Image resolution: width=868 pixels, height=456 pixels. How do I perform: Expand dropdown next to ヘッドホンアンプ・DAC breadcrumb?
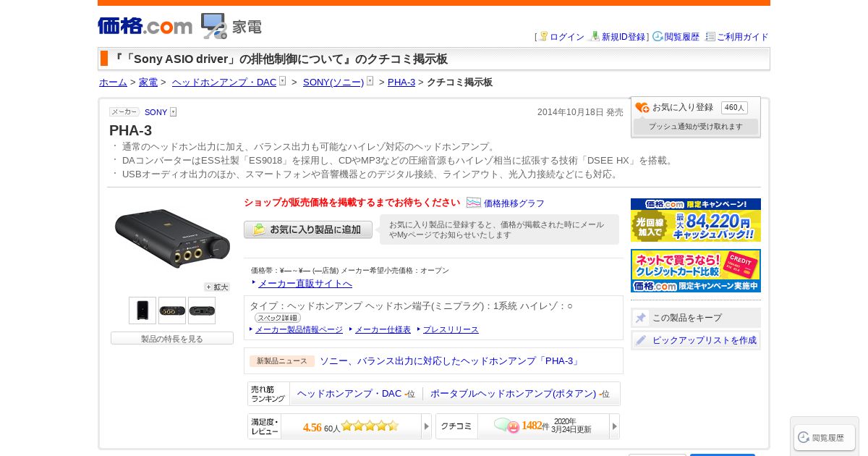click(x=283, y=81)
